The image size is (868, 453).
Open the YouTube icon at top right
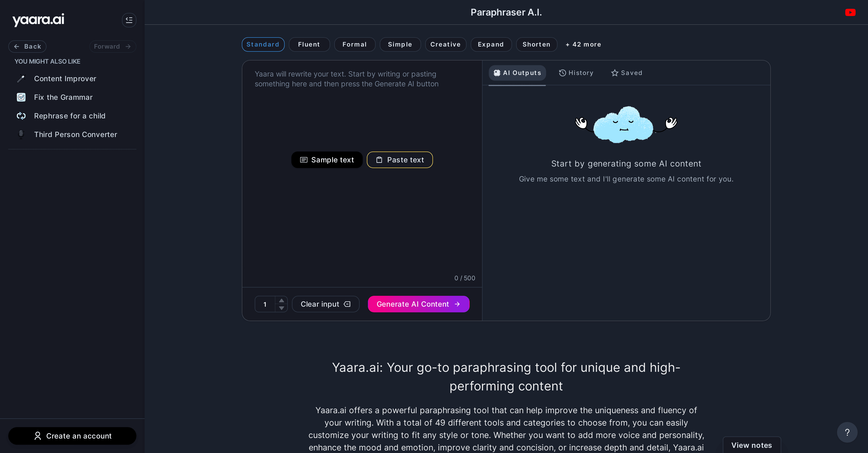coord(850,12)
